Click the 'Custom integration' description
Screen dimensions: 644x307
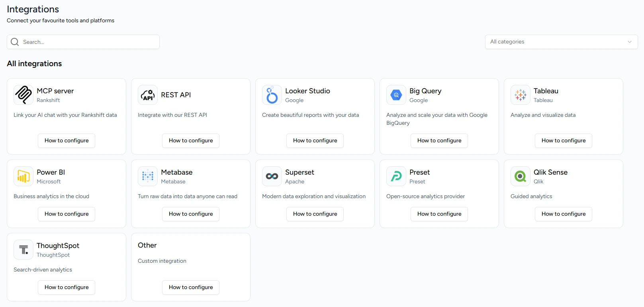pos(162,261)
